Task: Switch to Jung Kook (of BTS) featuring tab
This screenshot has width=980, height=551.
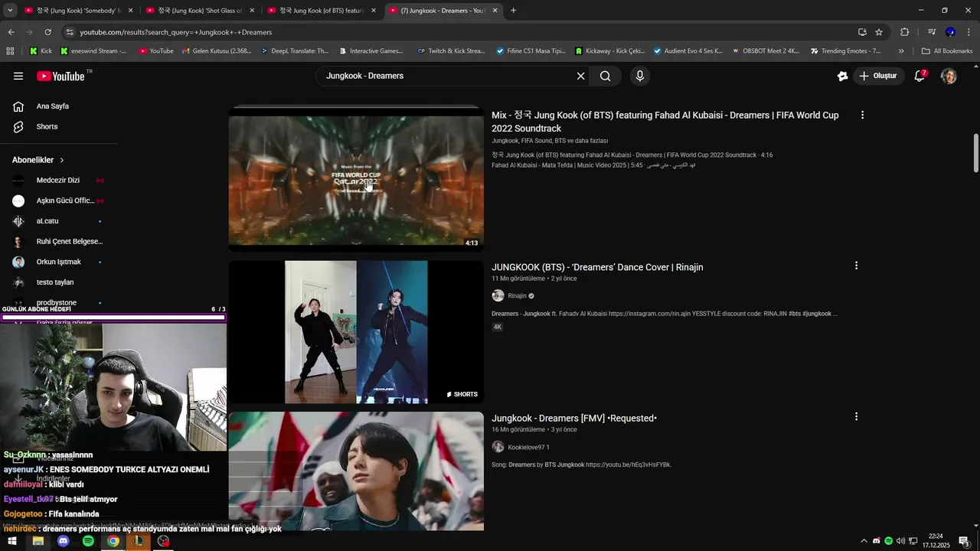Action: [x=322, y=11]
